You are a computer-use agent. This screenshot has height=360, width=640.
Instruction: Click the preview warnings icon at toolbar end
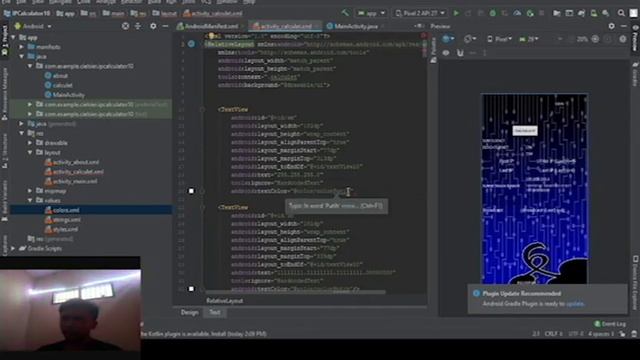tap(623, 39)
